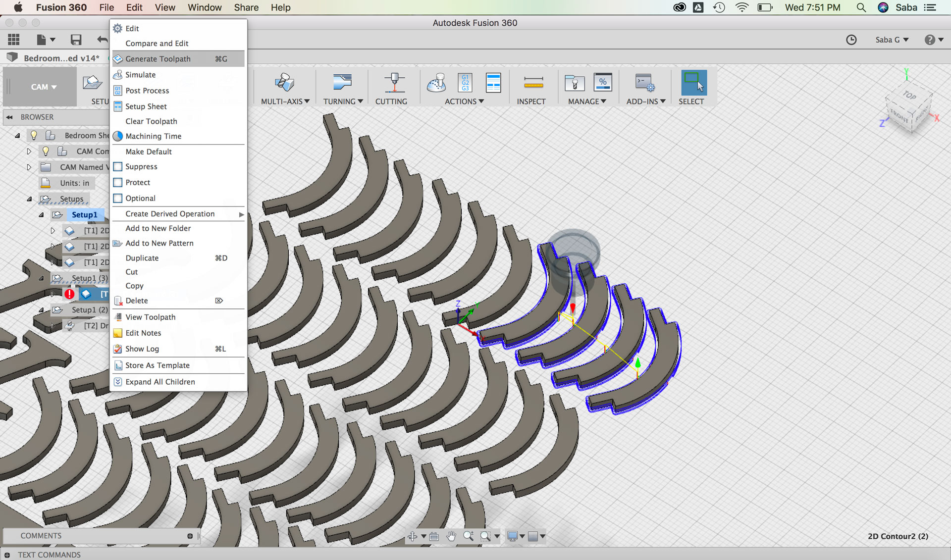Collapse the Setups tree node
Screen dimensions: 951x560
pos(29,199)
